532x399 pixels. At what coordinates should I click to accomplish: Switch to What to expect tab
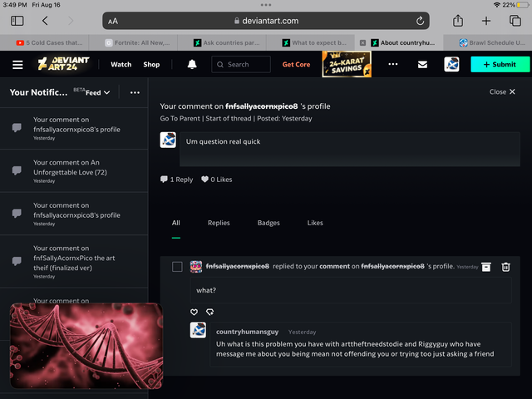point(314,42)
